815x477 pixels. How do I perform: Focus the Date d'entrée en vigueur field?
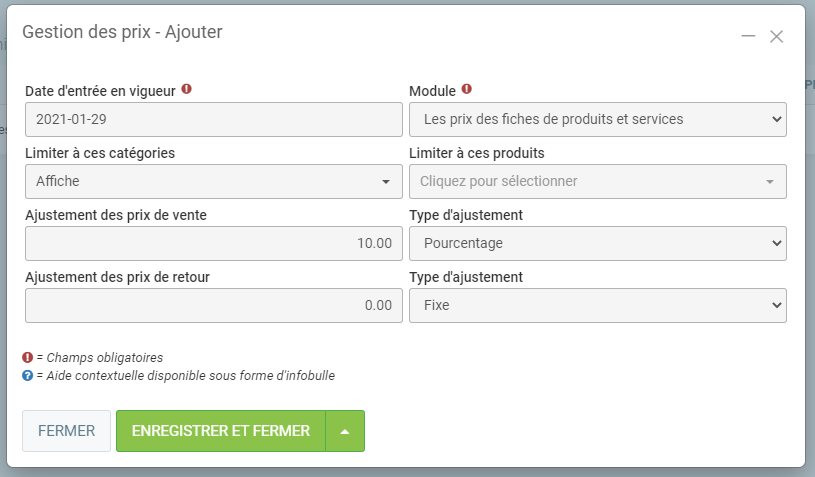(x=213, y=119)
